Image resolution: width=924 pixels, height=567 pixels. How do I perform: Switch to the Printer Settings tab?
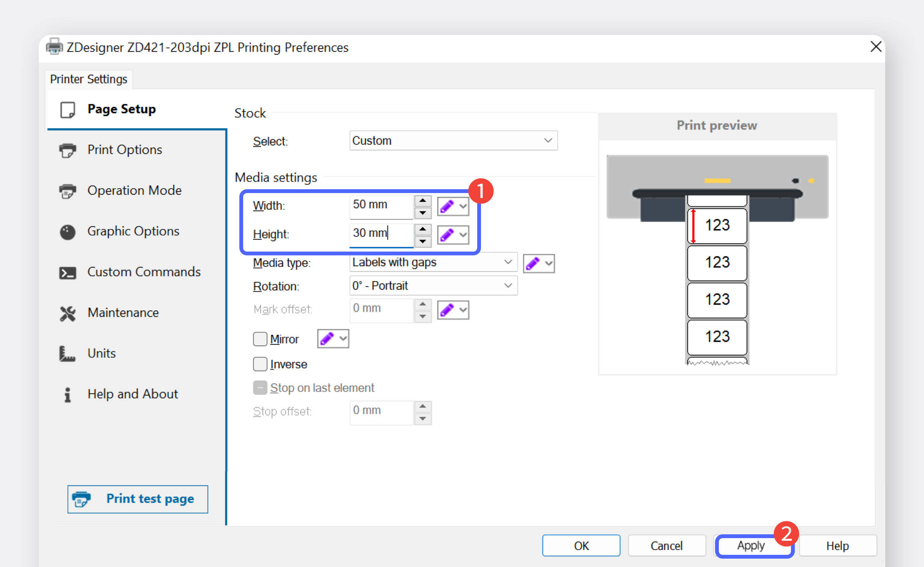point(89,79)
